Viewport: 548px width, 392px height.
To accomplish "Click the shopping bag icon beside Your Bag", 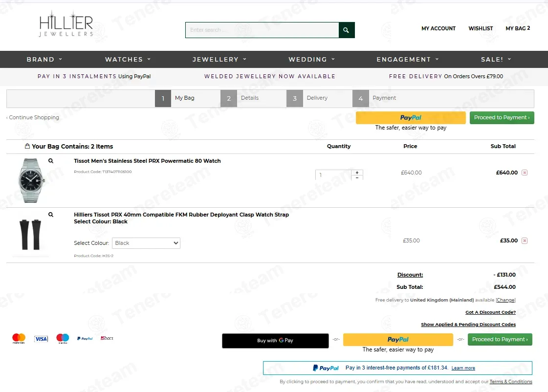I will click(27, 146).
